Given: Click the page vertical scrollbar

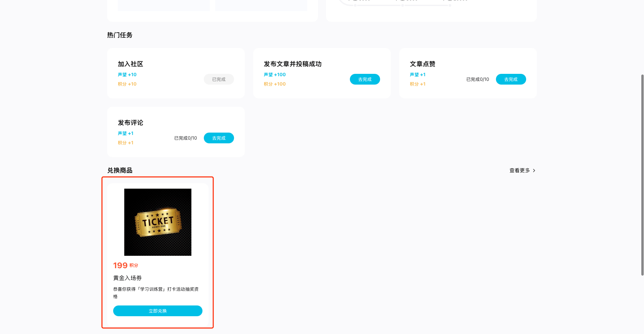Looking at the screenshot, I should click(642, 175).
